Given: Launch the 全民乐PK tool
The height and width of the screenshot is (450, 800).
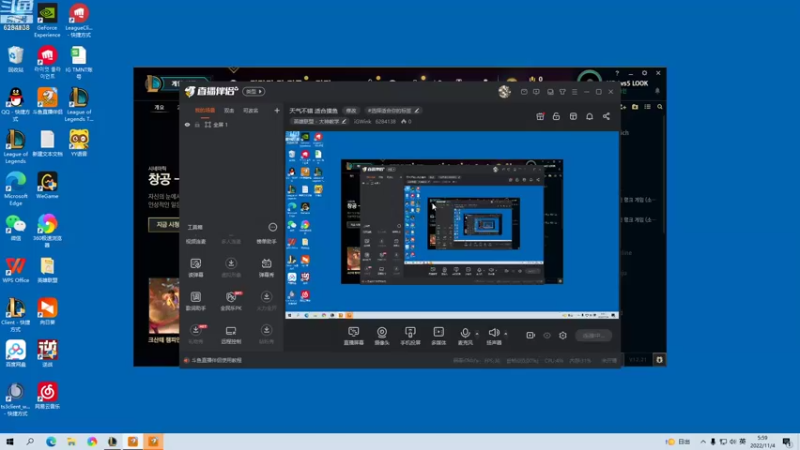Looking at the screenshot, I should click(231, 301).
